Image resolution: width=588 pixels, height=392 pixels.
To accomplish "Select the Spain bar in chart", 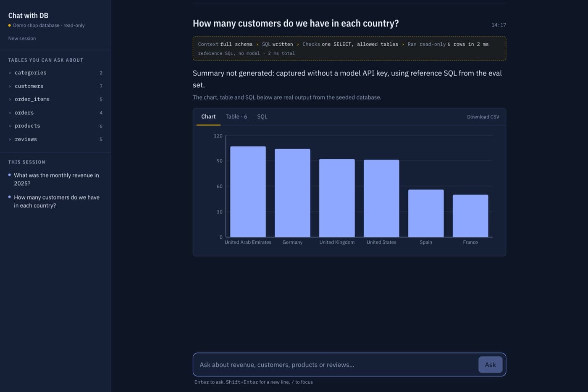I will (x=426, y=213).
